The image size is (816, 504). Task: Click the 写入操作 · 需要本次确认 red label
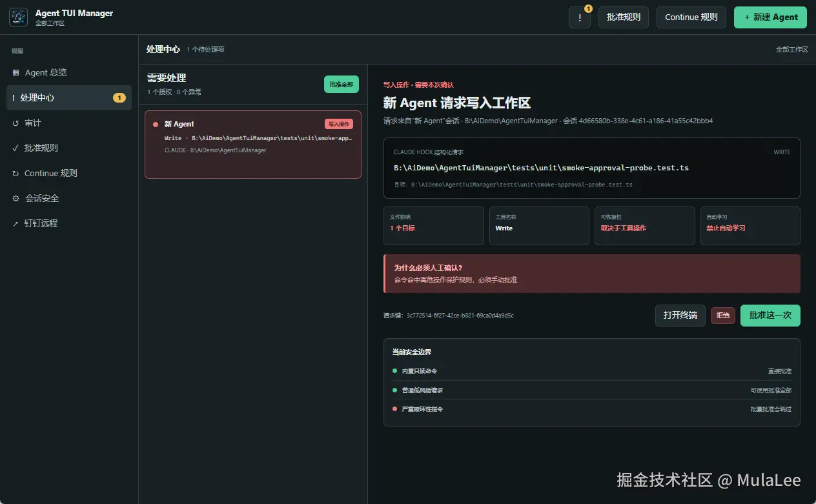tap(418, 85)
